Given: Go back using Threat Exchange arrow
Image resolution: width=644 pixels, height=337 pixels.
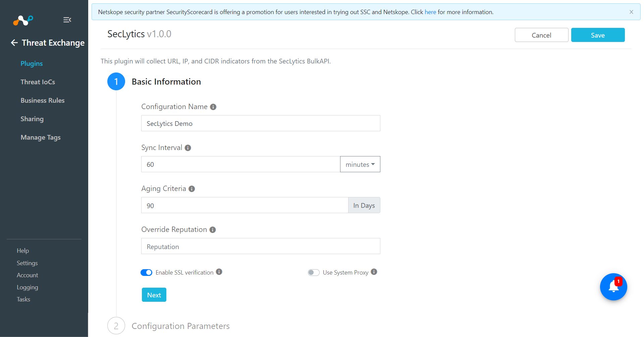Looking at the screenshot, I should coord(14,43).
